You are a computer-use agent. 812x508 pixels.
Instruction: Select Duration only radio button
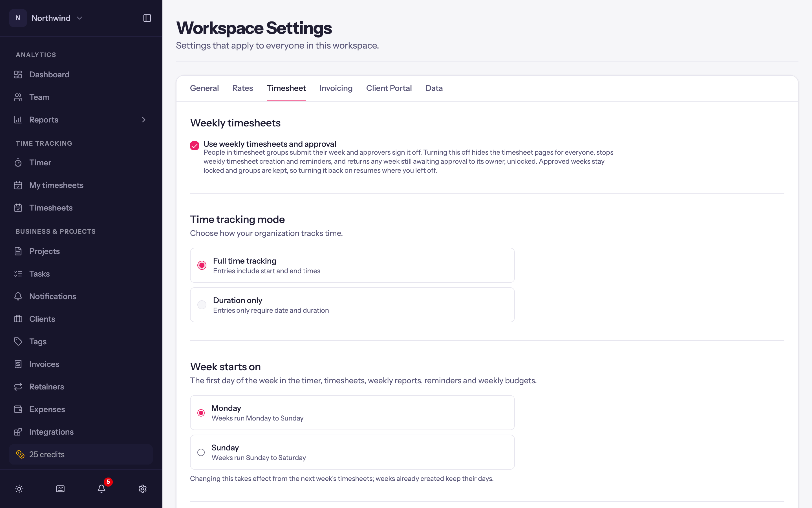[x=202, y=305]
